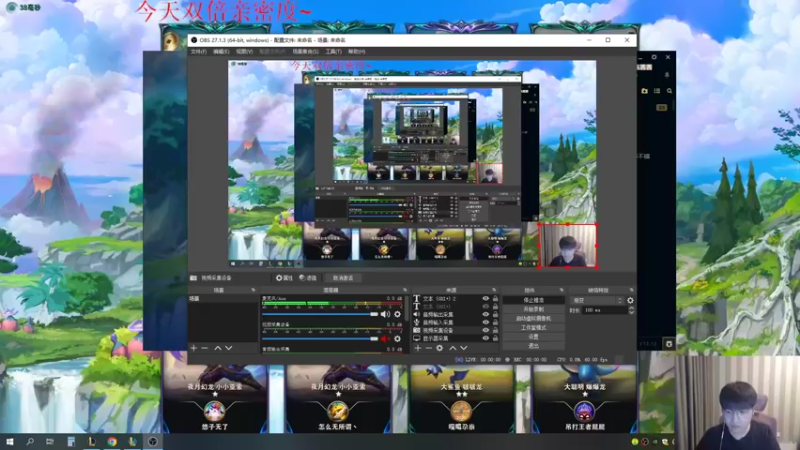
Task: Click the 开始录制 button
Action: [534, 309]
